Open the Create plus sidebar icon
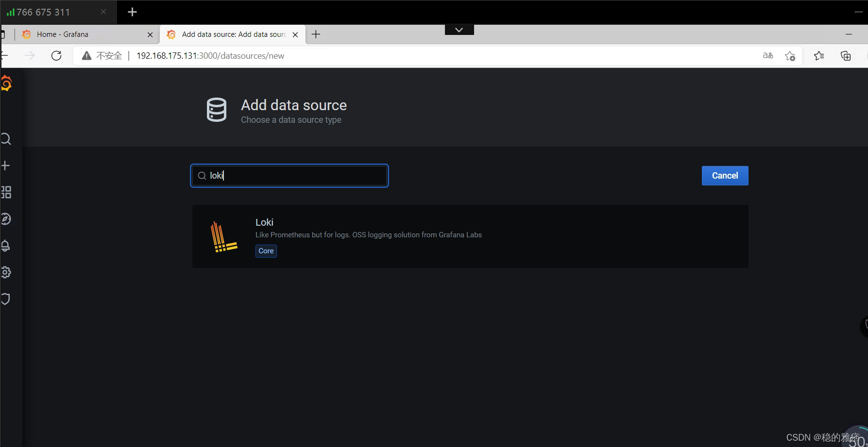Image resolution: width=868 pixels, height=447 pixels. [x=6, y=166]
